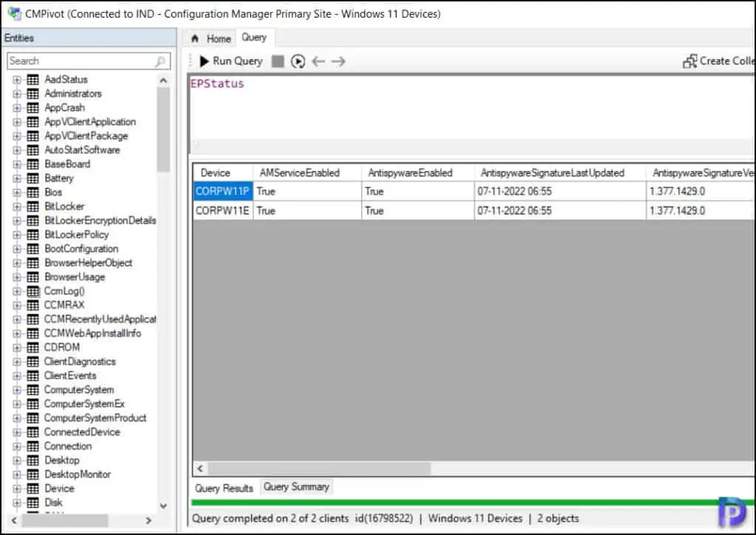Select the ComputerSystemEx entity

point(84,404)
